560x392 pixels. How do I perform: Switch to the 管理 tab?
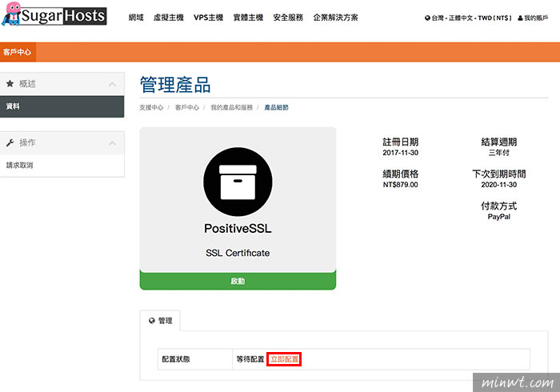point(160,321)
